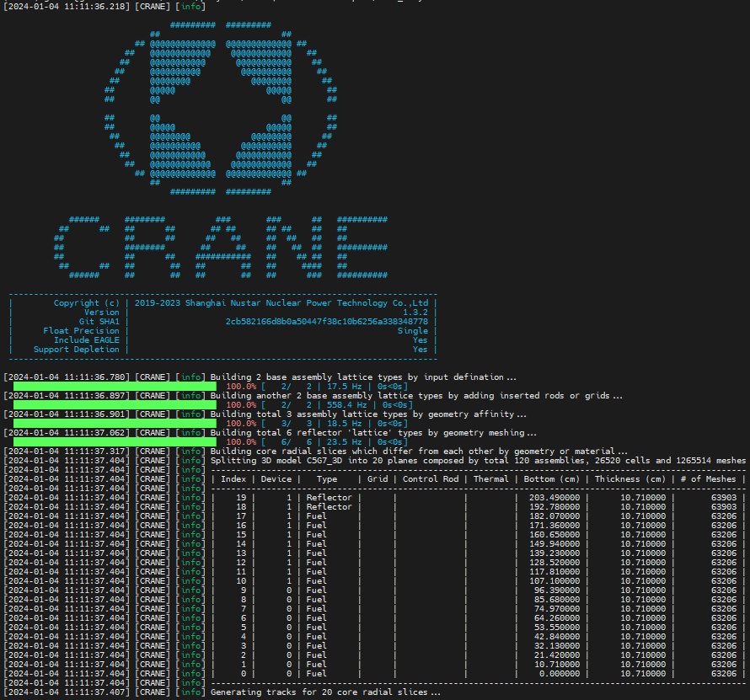Click the 'Thickness (cm)' column header

click(630, 479)
